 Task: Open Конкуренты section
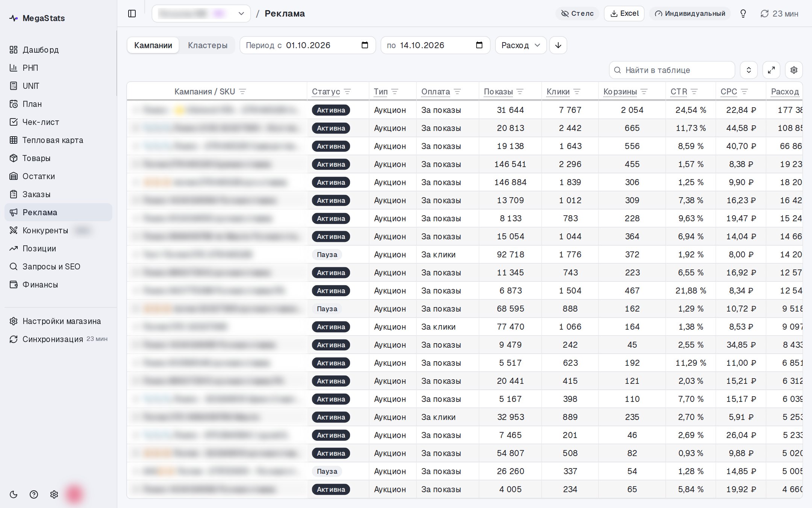[58, 230]
